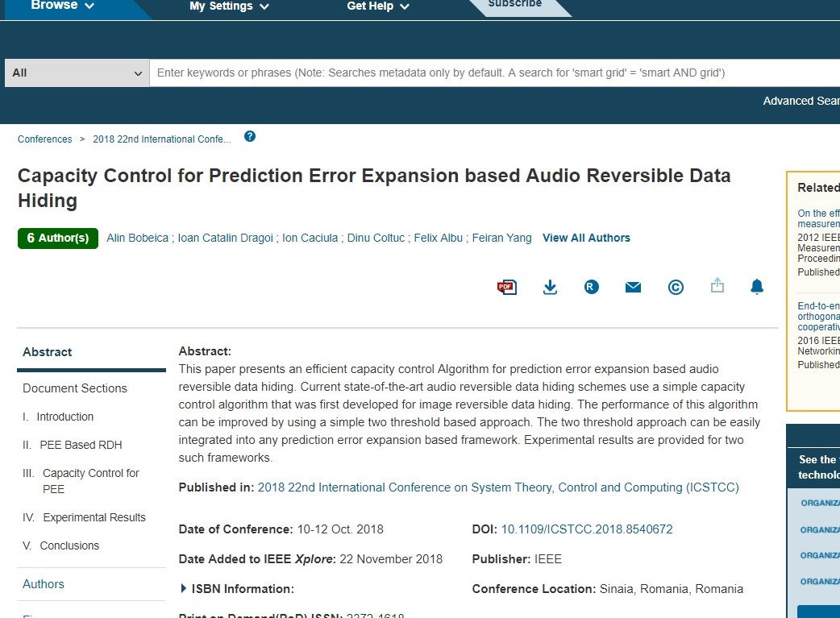The width and height of the screenshot is (840, 618).
Task: Click the 'Conference Location: Sinaia, Romania' text
Action: pyautogui.click(x=608, y=589)
